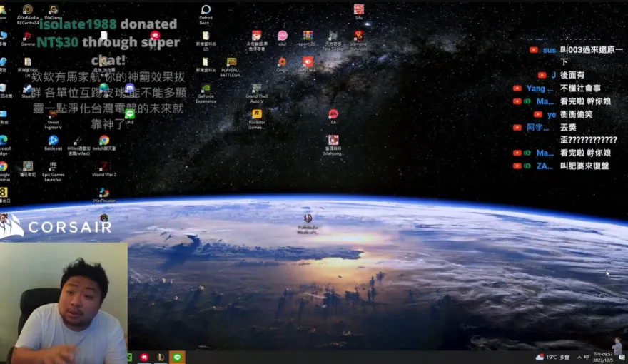Launch the Origin desktop shortcut

coord(282,63)
